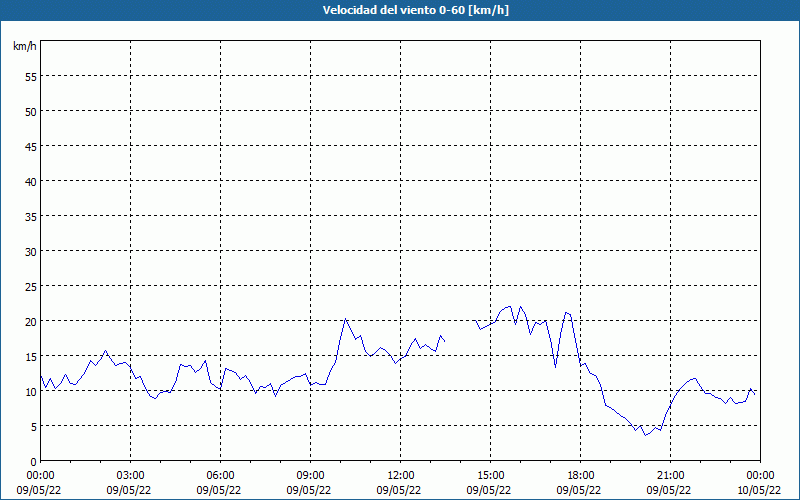This screenshot has height=500, width=800.
Task: Click the y-axis value 35
Action: (x=31, y=216)
